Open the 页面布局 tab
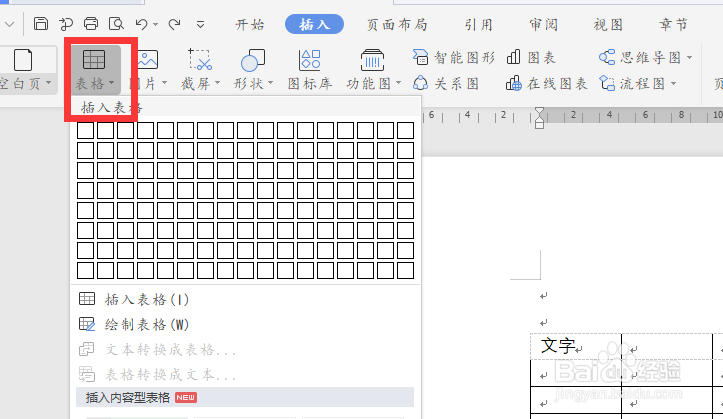 click(397, 24)
